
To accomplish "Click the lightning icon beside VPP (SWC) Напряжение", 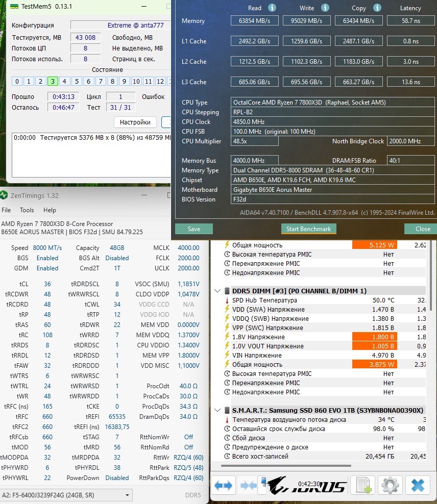I will (227, 327).
